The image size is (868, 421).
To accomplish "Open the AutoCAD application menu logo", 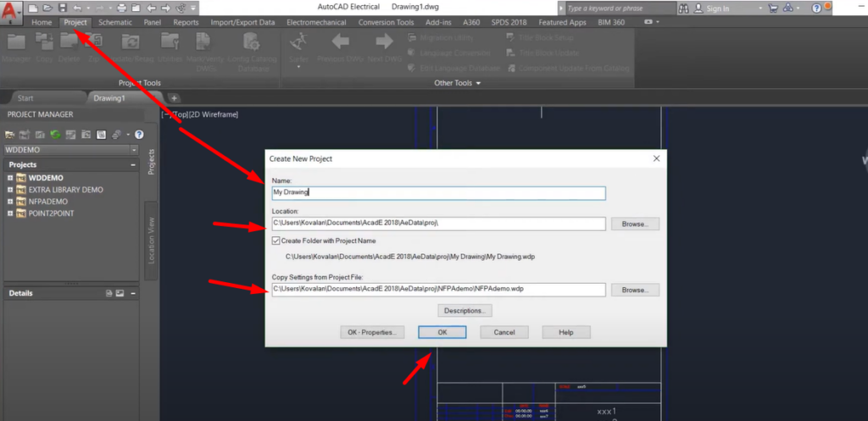I will (x=12, y=12).
